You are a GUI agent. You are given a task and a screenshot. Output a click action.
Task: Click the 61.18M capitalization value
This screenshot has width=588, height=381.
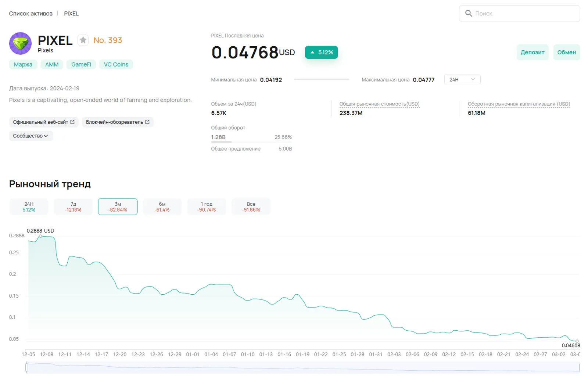point(477,113)
